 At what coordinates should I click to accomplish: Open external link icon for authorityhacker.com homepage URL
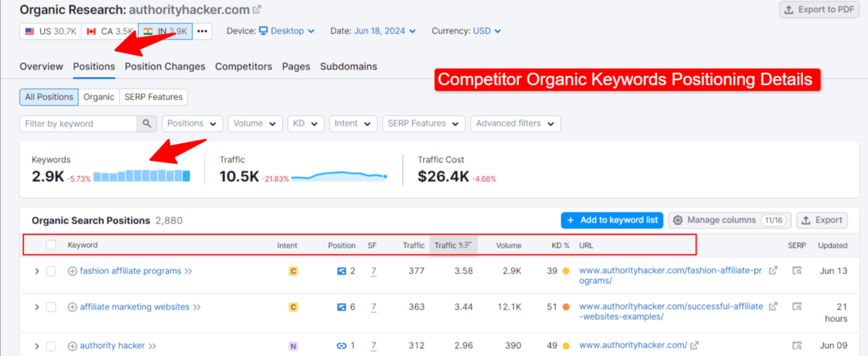(695, 345)
